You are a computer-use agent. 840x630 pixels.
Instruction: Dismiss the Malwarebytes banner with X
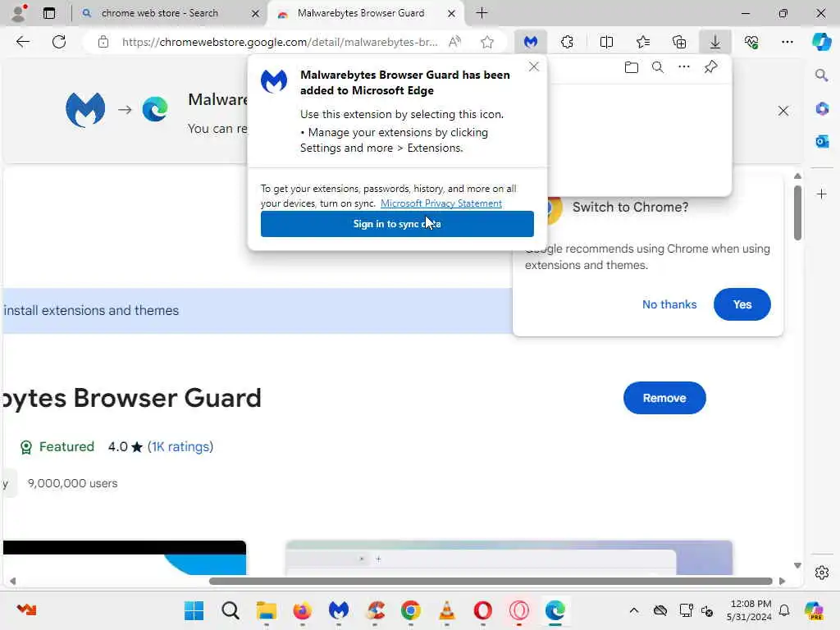pos(783,111)
